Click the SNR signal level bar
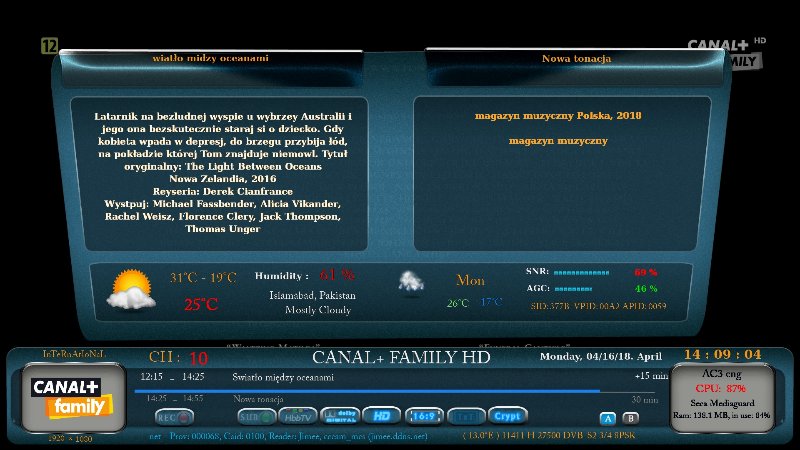The width and height of the screenshot is (800, 450). point(581,272)
